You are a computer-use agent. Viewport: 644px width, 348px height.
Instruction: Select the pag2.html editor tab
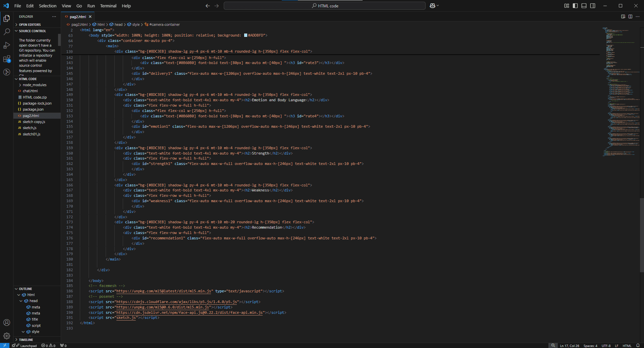click(x=77, y=16)
